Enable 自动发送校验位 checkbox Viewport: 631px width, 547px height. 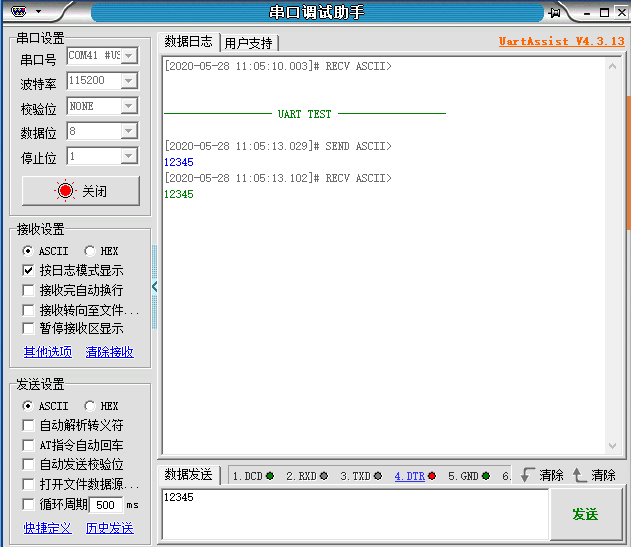[x=28, y=464]
